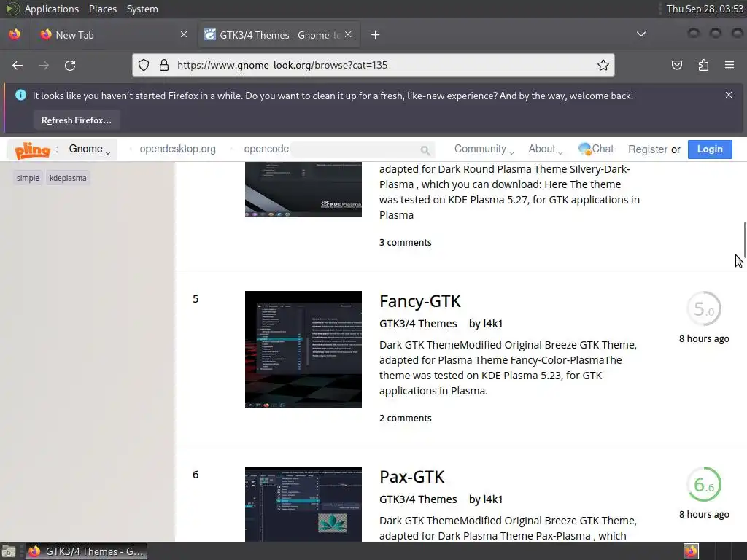Open the Pax-GTK theme title
This screenshot has width=747, height=560.
pyautogui.click(x=411, y=477)
